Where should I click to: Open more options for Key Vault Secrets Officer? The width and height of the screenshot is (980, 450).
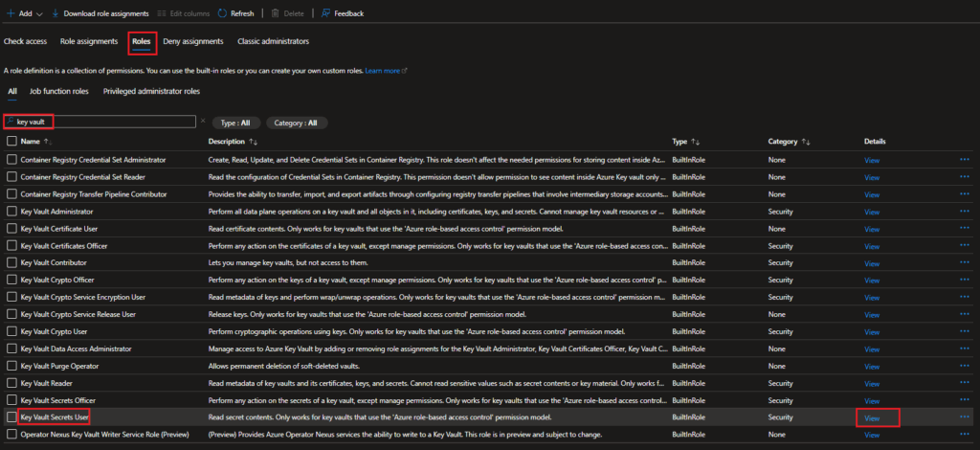click(x=965, y=399)
